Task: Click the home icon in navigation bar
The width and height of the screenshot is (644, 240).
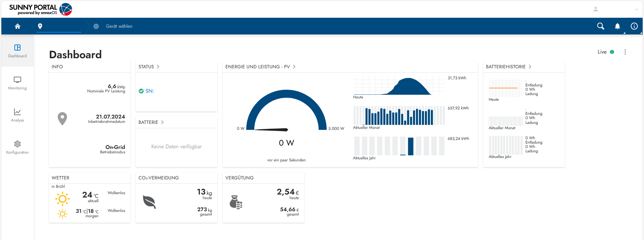Action: (x=17, y=26)
